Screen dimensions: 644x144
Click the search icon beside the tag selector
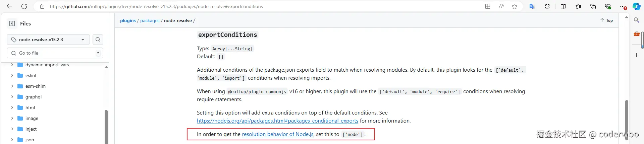point(98,40)
